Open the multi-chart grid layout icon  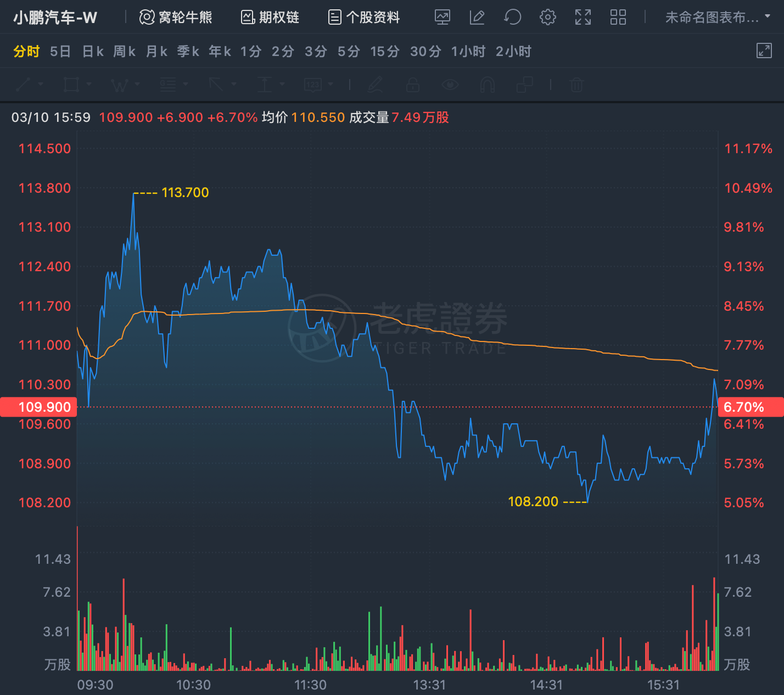[x=618, y=18]
